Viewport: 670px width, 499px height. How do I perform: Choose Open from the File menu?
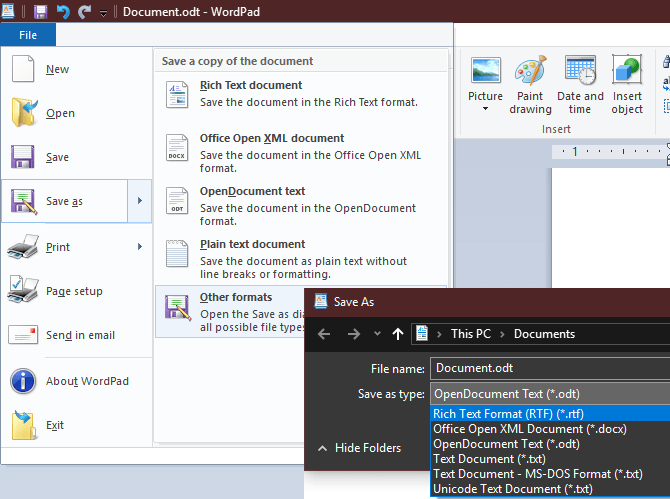[x=76, y=113]
